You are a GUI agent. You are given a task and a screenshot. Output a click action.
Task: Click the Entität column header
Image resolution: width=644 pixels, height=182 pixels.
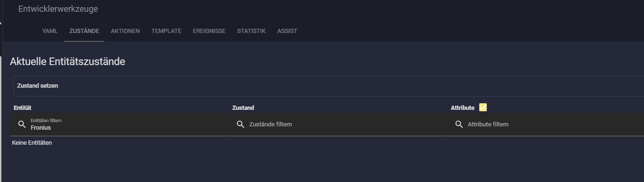22,108
